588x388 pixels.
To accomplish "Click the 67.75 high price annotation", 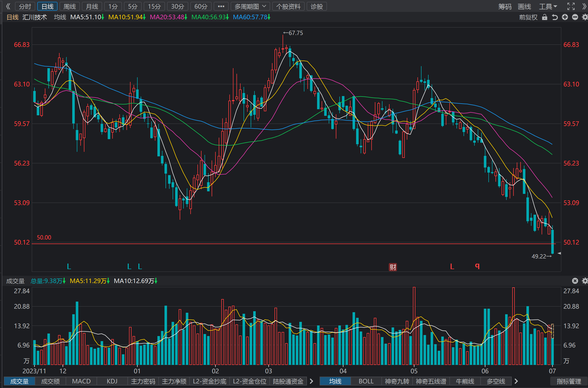I will click(293, 33).
